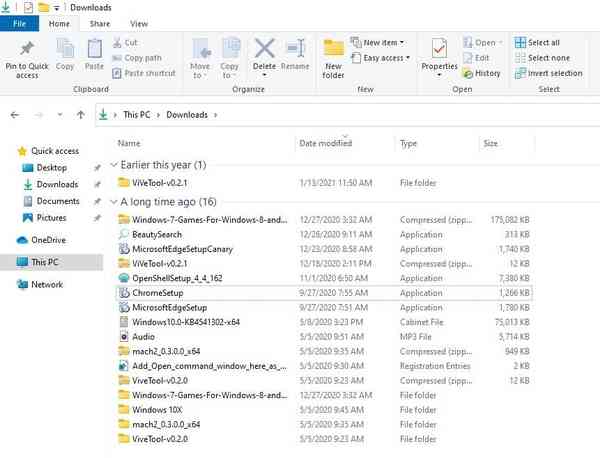This screenshot has width=600, height=458.
Task: Select the Audio MP3 file icon
Action: pyautogui.click(x=124, y=337)
